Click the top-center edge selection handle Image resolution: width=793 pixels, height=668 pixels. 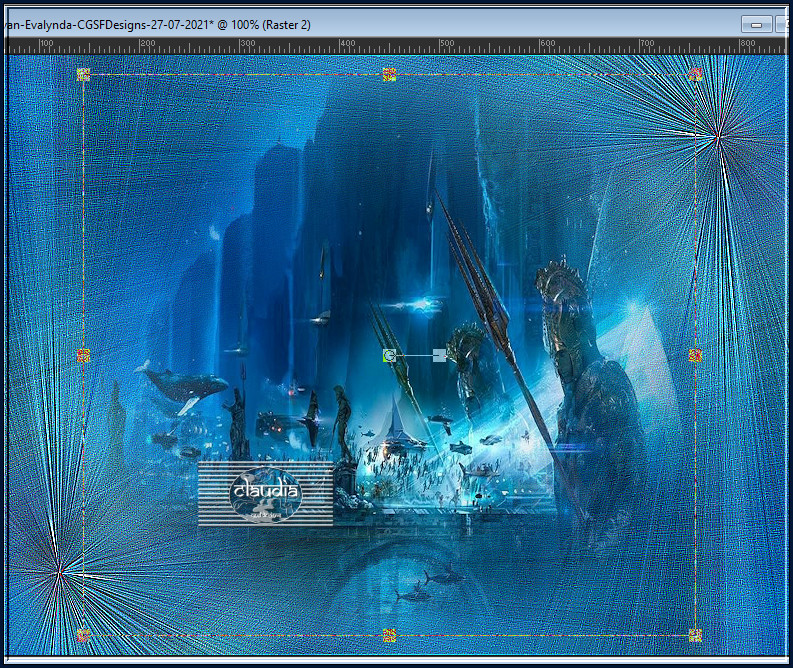pos(389,75)
